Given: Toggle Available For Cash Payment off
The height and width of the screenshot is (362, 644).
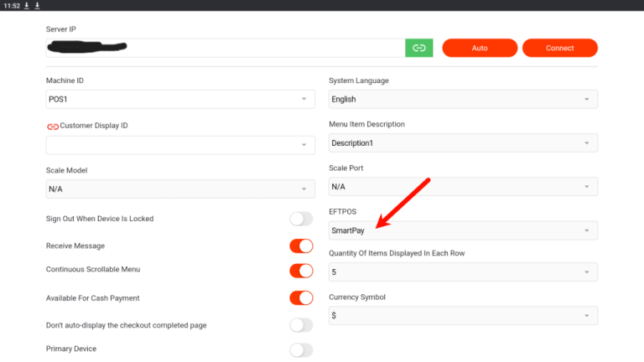Looking at the screenshot, I should [300, 297].
